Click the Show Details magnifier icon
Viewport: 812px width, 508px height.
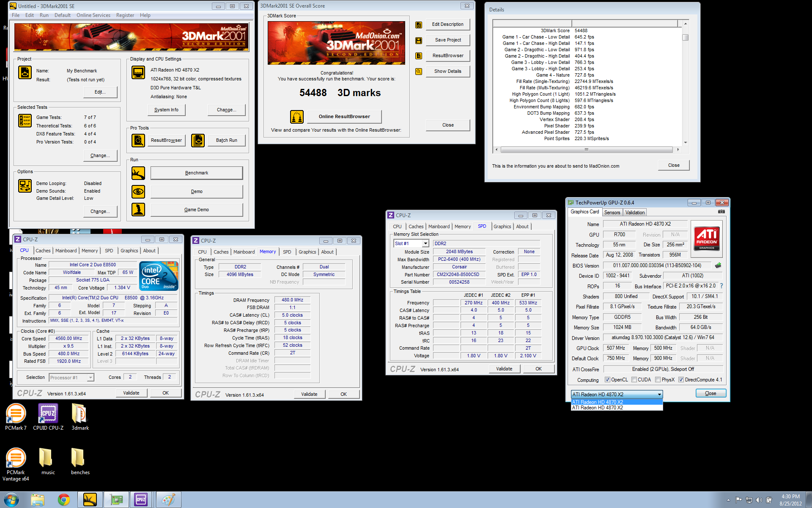419,72
